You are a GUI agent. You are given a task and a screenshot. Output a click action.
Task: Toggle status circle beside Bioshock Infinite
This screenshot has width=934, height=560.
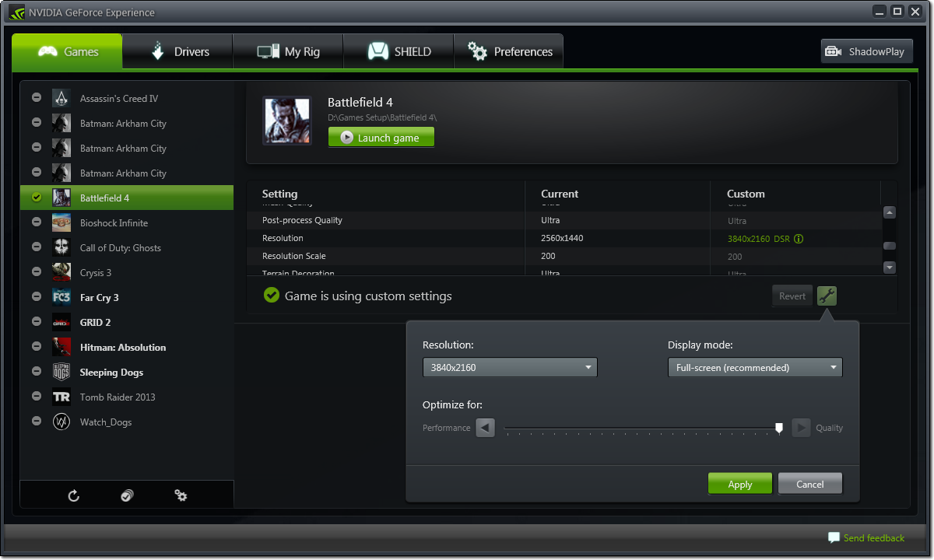click(x=37, y=222)
